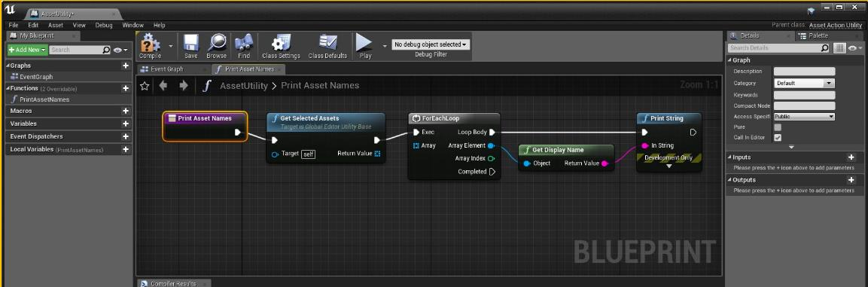Add a new function with plus icon

pos(126,88)
